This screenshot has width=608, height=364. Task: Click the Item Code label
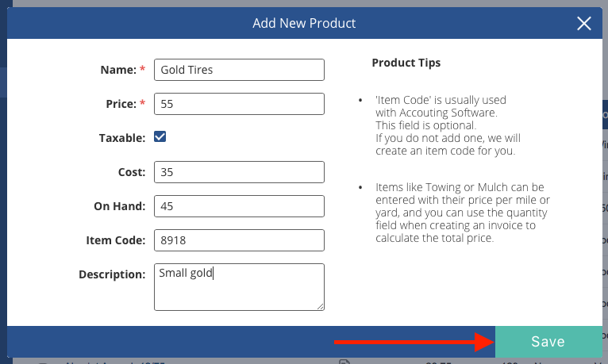(116, 240)
